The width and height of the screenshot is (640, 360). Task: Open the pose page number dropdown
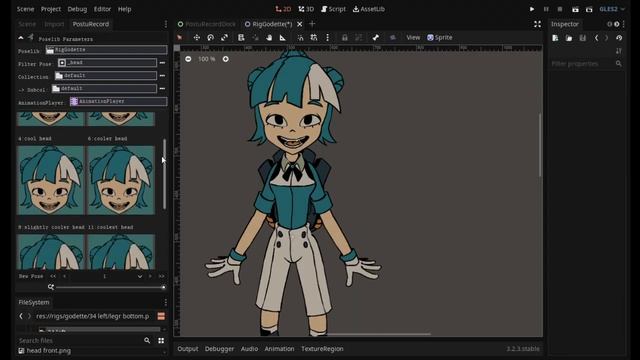[140, 276]
